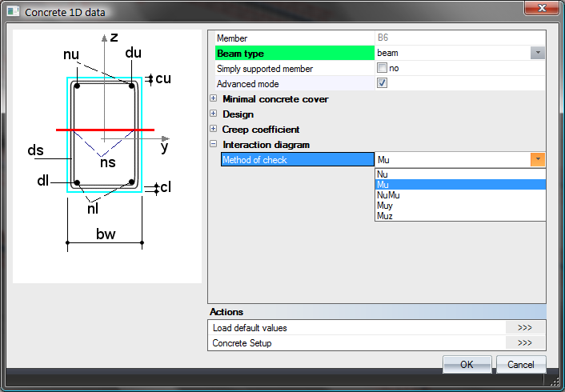The width and height of the screenshot is (565, 392).
Task: Open the Beam type dropdown arrow
Action: coord(538,53)
